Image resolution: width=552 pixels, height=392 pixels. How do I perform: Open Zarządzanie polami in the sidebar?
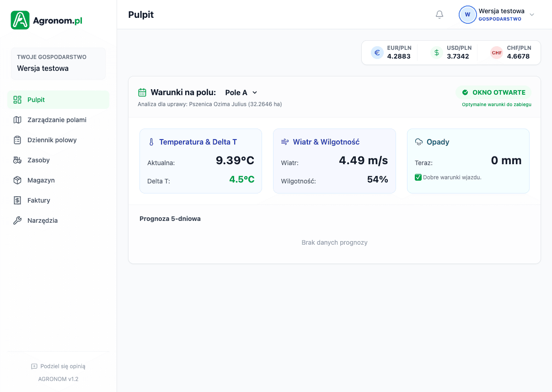click(x=57, y=120)
